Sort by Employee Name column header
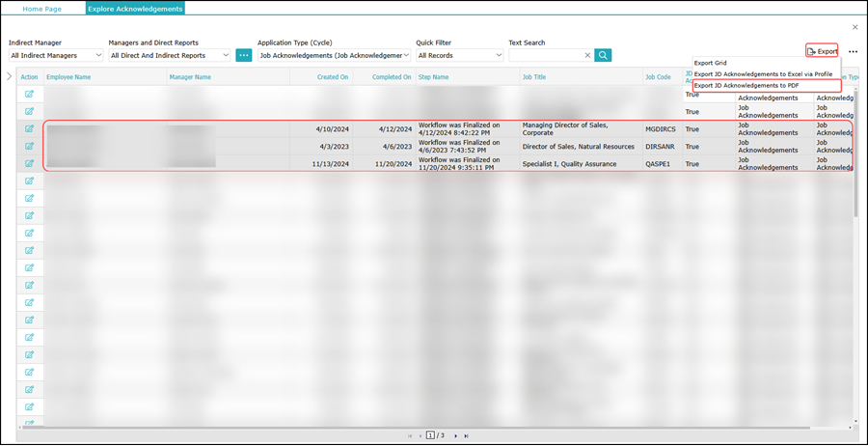The width and height of the screenshot is (868, 446). tap(69, 77)
